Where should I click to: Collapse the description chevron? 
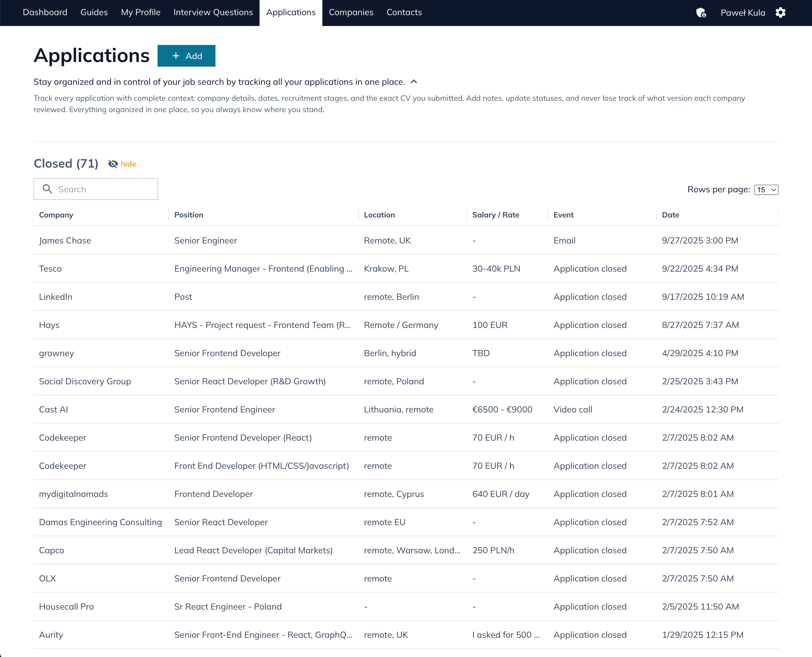click(414, 82)
